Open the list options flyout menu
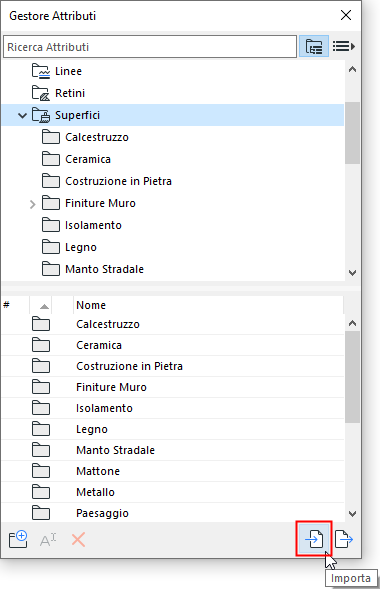 (x=344, y=47)
